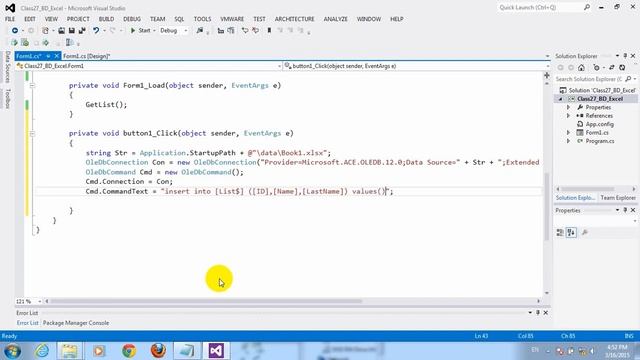Open the FILE menu
640x360 pixels.
point(10,19)
